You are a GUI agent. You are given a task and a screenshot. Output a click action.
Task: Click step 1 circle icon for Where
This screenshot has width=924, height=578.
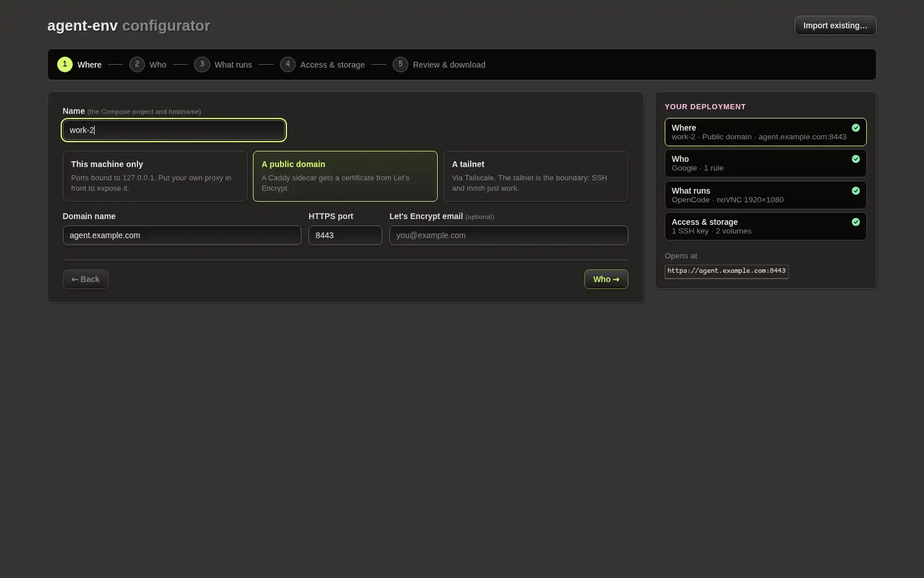pyautogui.click(x=65, y=64)
